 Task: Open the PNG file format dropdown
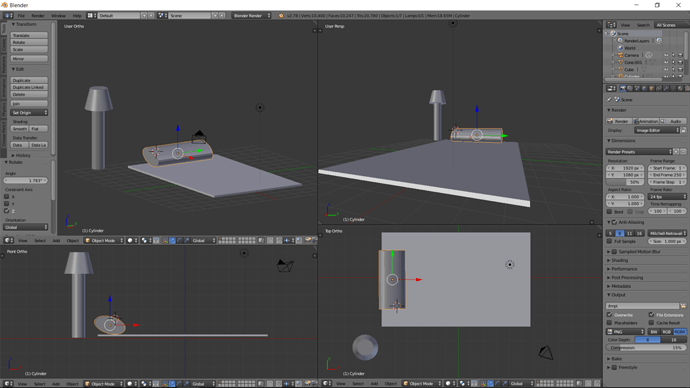pyautogui.click(x=625, y=332)
